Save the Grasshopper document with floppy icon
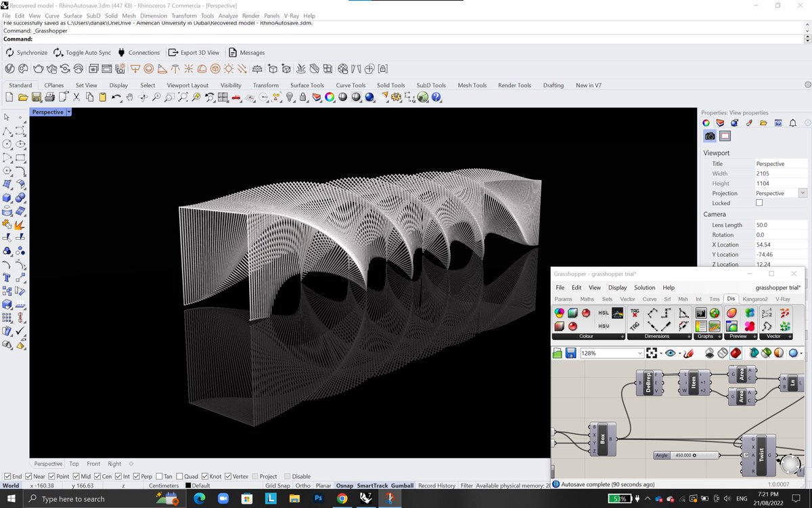812x508 pixels. [570, 353]
